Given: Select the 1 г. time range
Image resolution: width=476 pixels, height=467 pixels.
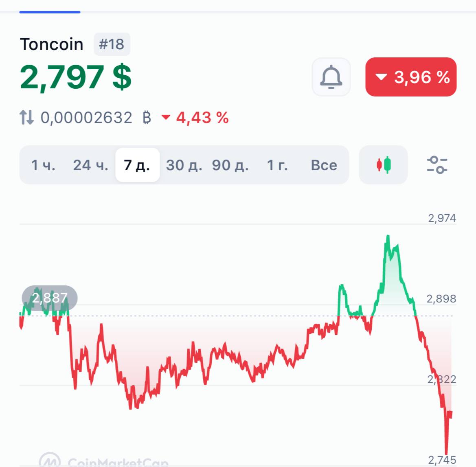Looking at the screenshot, I should (277, 165).
